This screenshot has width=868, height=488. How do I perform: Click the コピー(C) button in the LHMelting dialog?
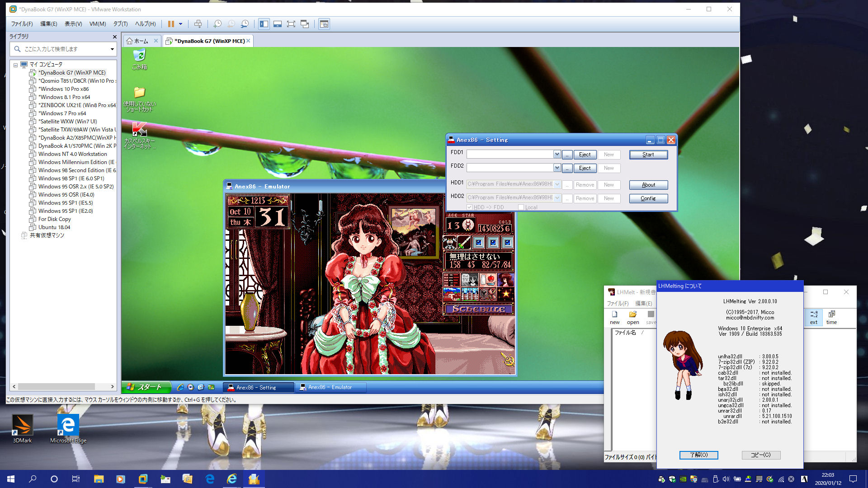761,455
